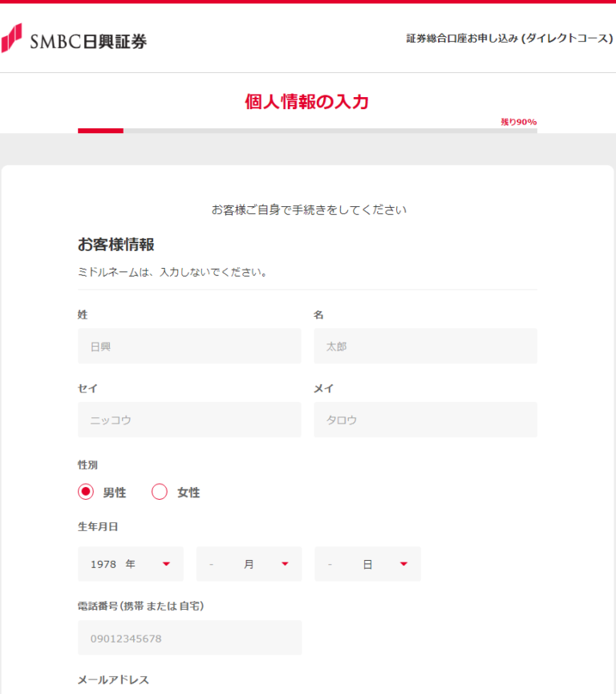Click the メールアドレス field label
The image size is (616, 694).
(x=113, y=680)
